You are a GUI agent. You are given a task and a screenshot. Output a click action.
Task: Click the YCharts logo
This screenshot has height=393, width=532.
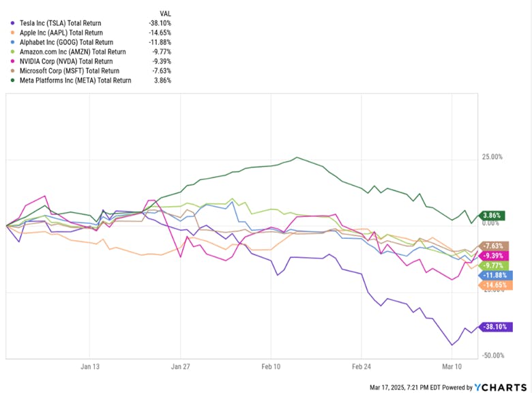click(x=500, y=388)
